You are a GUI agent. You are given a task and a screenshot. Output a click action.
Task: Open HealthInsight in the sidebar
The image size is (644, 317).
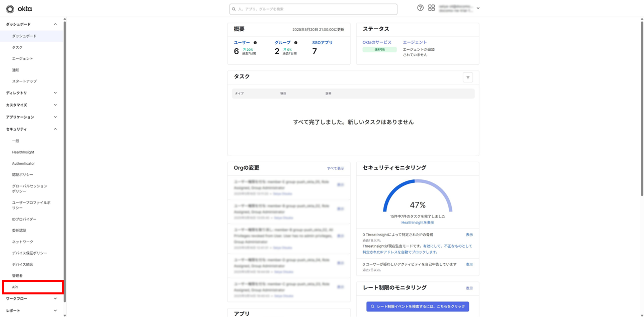[x=23, y=152]
